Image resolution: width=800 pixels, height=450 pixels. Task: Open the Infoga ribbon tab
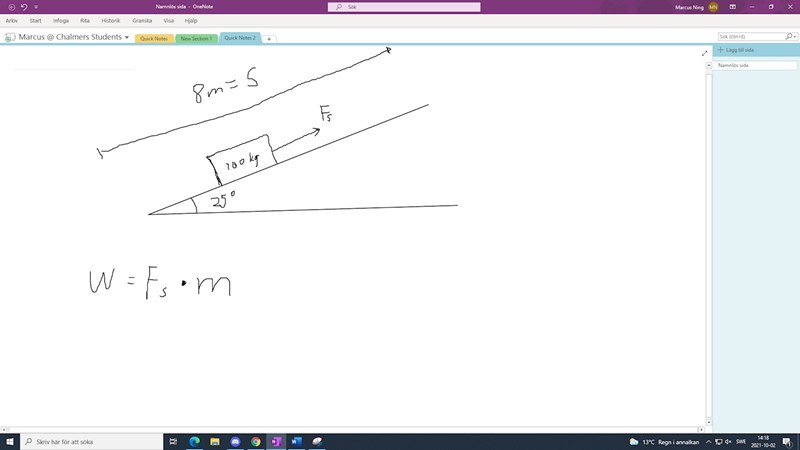[61, 20]
